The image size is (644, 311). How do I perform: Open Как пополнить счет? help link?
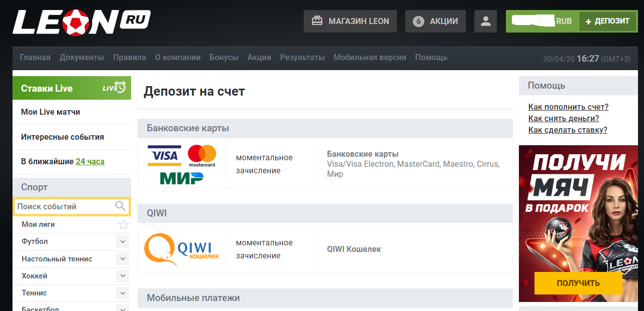(568, 107)
